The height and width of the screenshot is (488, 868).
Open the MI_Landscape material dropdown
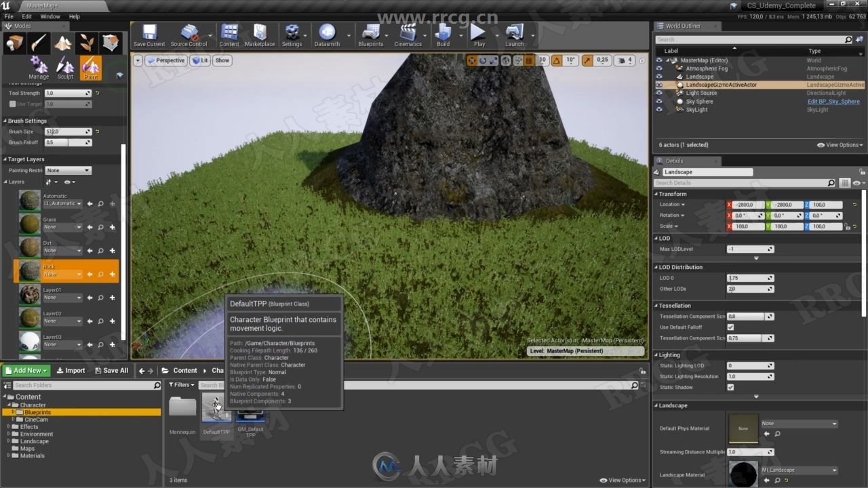(x=800, y=470)
